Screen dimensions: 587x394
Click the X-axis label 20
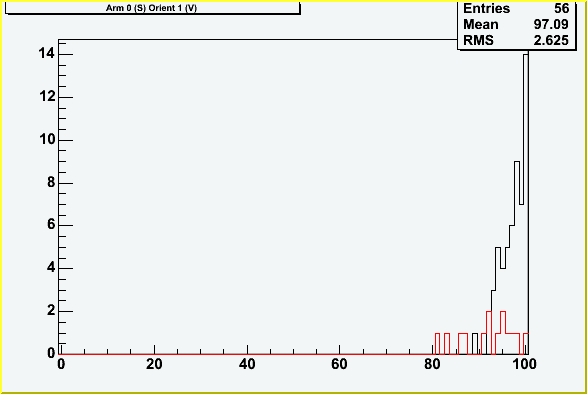point(154,364)
